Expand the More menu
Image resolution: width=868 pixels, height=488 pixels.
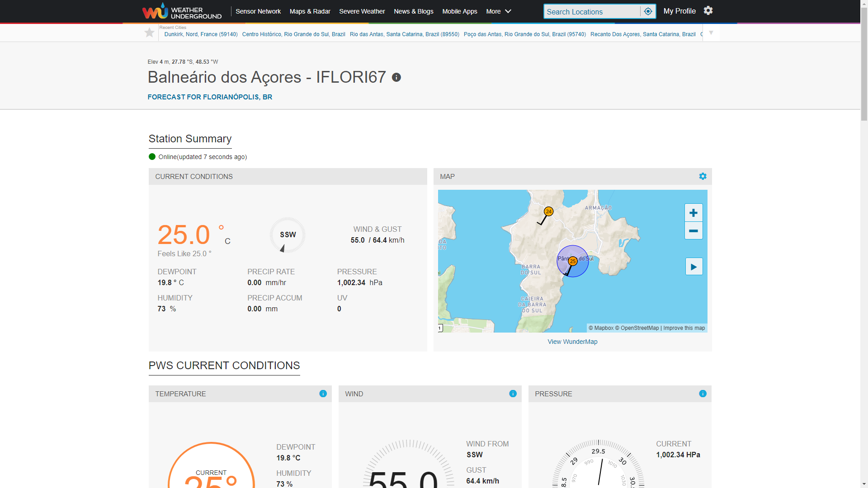point(499,11)
